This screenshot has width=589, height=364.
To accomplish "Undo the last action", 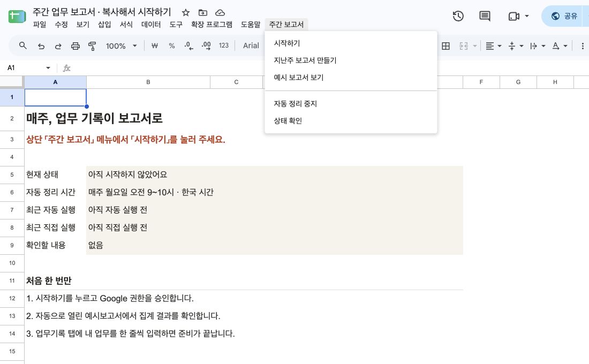I will (41, 46).
